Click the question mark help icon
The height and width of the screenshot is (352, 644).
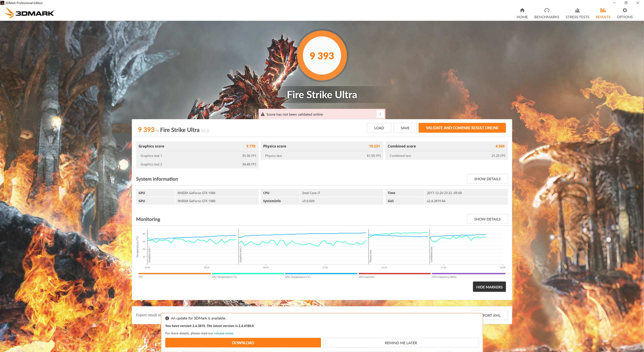[380, 114]
